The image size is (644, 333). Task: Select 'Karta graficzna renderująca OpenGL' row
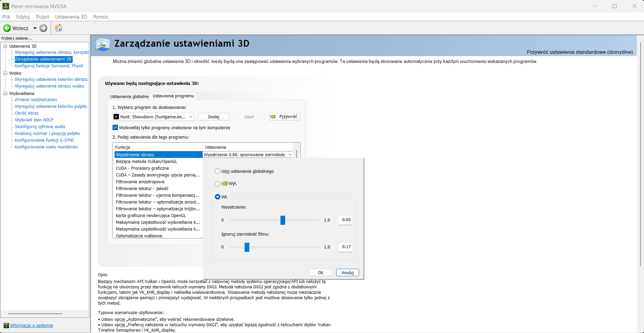[158, 215]
